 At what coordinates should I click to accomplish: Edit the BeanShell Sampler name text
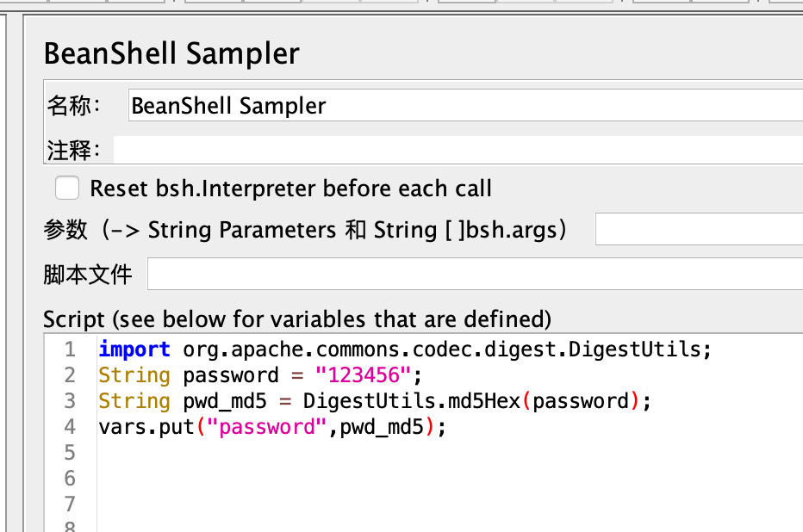click(227, 105)
